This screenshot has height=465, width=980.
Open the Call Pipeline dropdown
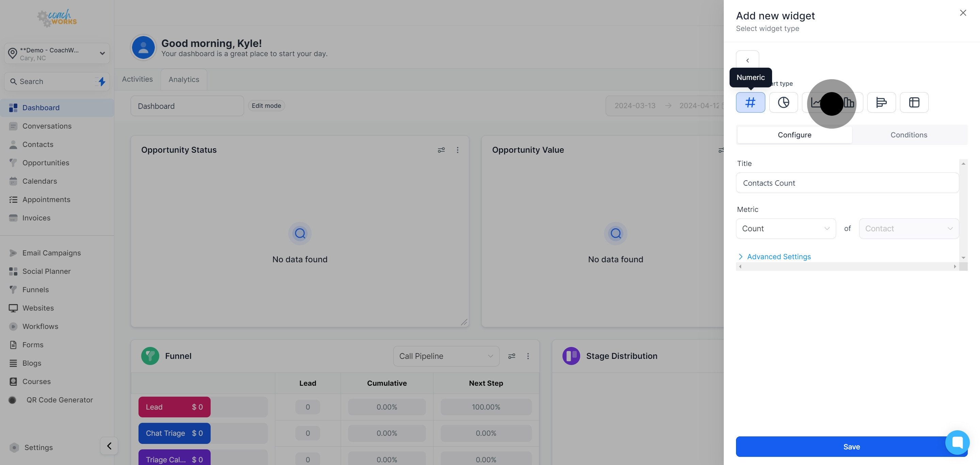[445, 356]
